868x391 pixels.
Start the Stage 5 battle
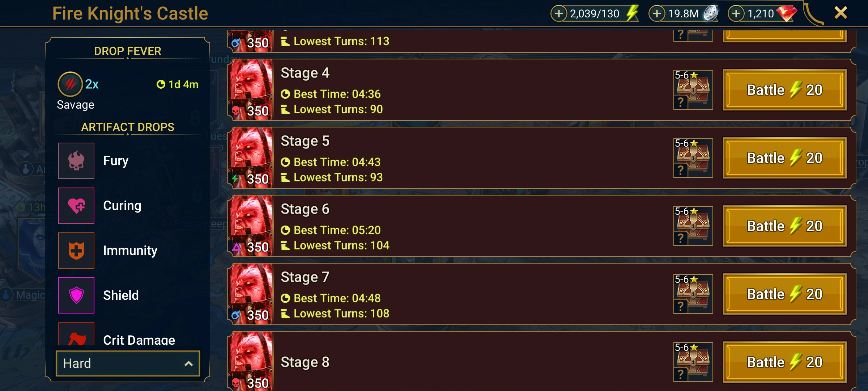pos(785,158)
